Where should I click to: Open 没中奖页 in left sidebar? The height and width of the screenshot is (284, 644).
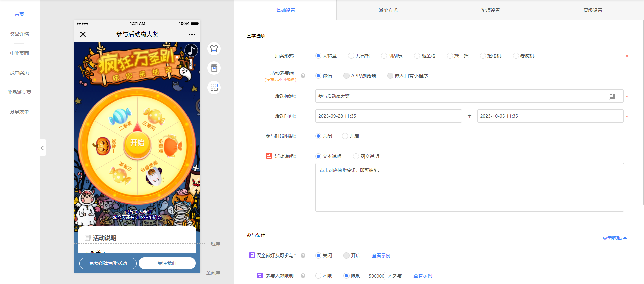click(x=19, y=73)
